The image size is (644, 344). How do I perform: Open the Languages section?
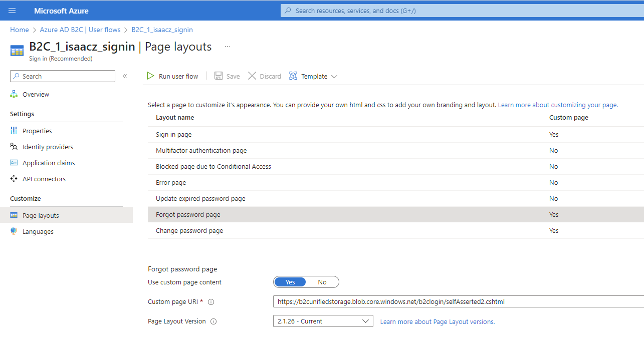[39, 231]
